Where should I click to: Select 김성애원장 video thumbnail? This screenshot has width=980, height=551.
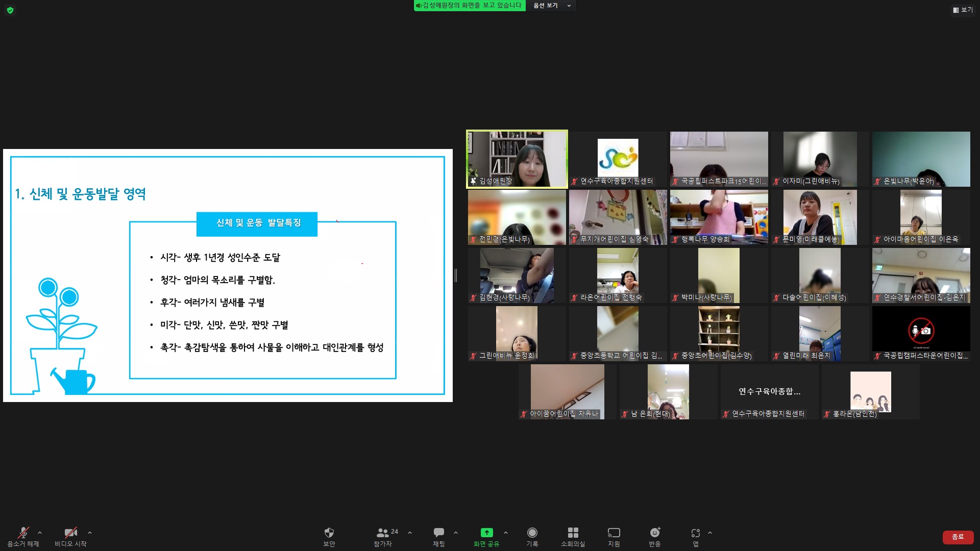517,159
